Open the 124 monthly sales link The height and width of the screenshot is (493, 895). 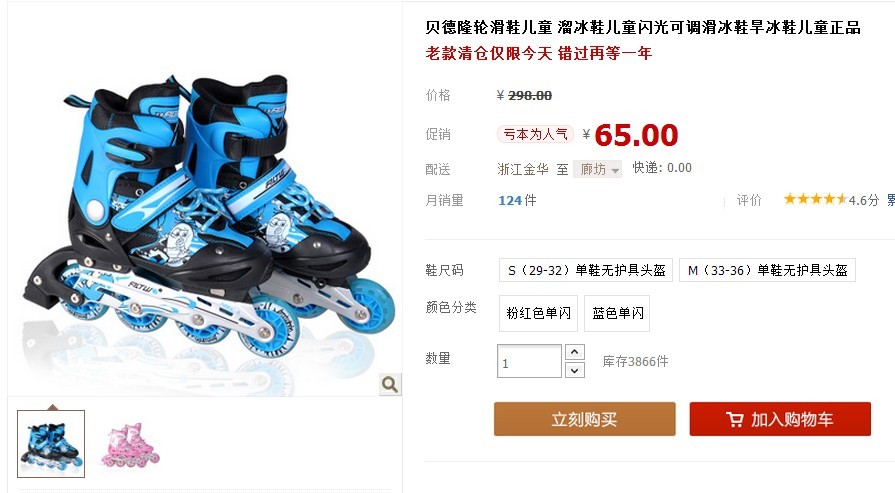[x=510, y=200]
